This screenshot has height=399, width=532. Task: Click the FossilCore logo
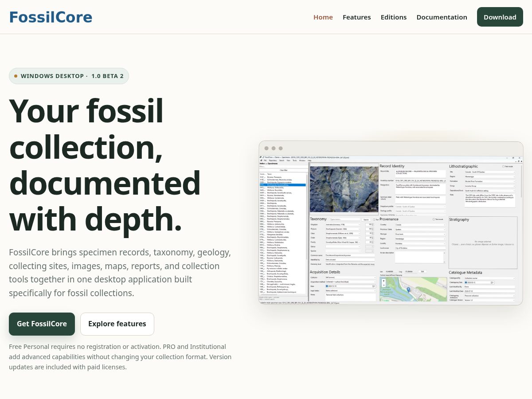click(51, 17)
